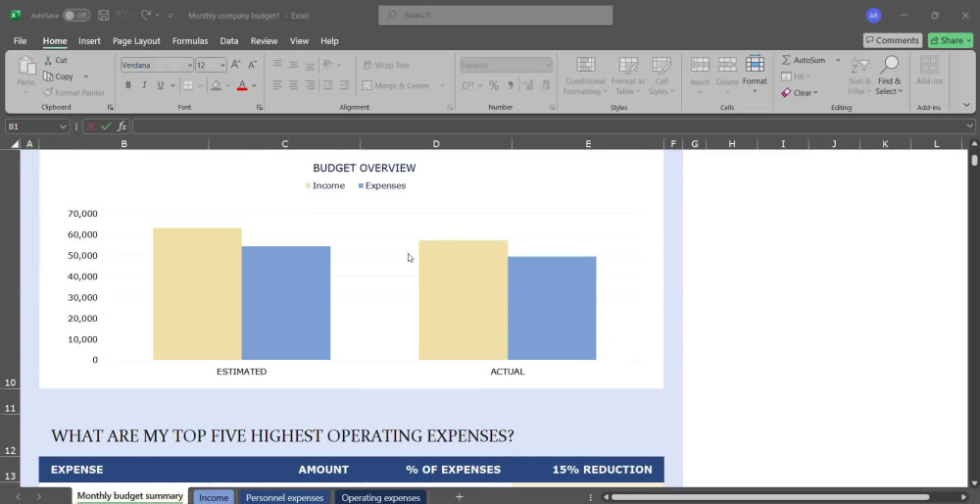Viewport: 980px width, 504px height.
Task: Increase font size with the larger A icon
Action: [235, 65]
